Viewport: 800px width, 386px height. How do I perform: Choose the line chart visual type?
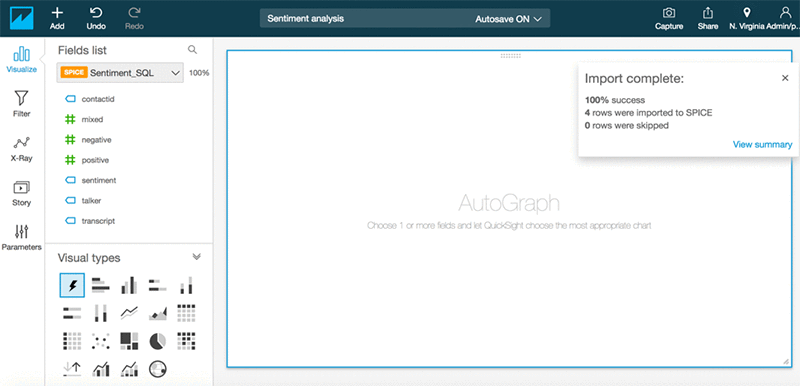129,313
